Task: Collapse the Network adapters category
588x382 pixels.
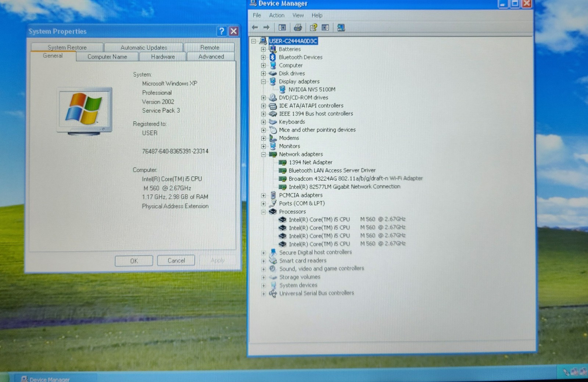Action: click(263, 154)
